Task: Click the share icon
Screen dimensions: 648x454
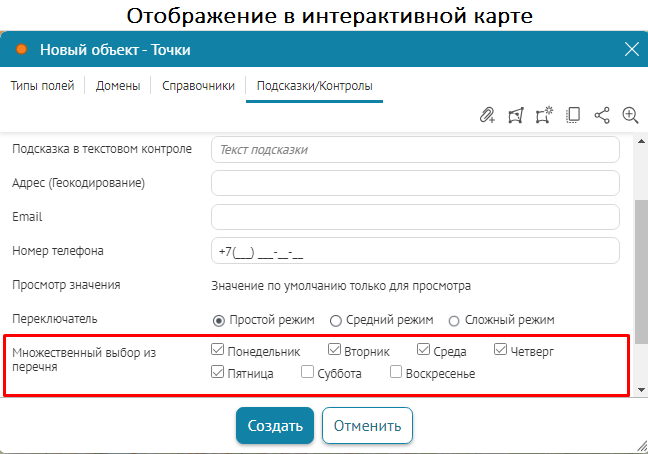Action: tap(601, 115)
